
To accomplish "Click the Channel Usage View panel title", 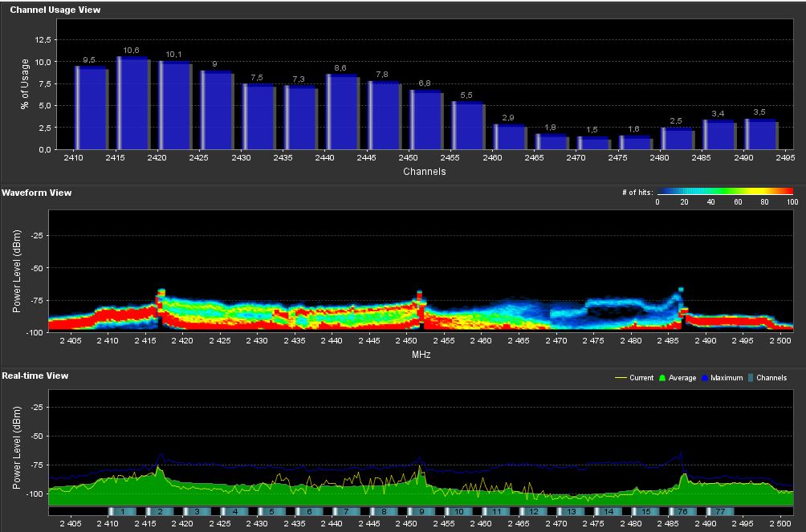I will pyautogui.click(x=55, y=10).
